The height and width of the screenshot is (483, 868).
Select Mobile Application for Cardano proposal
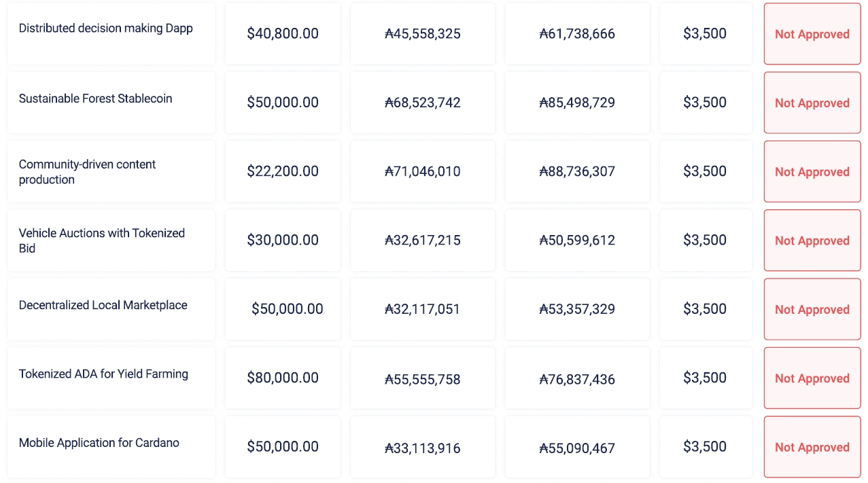[x=99, y=443]
